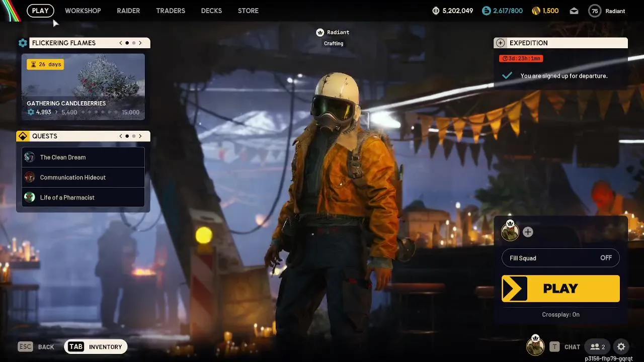The height and width of the screenshot is (362, 644).
Task: Switch to the RAIDER tab
Action: pyautogui.click(x=128, y=11)
